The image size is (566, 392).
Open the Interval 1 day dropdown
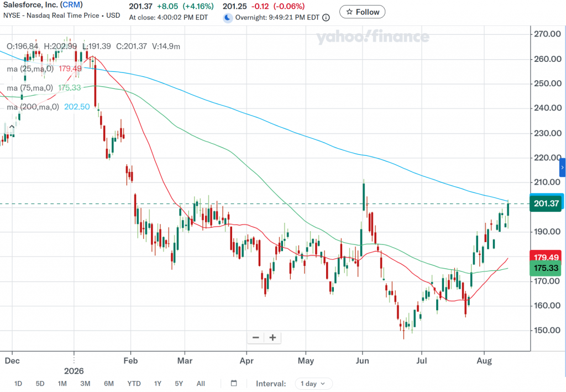(x=313, y=383)
